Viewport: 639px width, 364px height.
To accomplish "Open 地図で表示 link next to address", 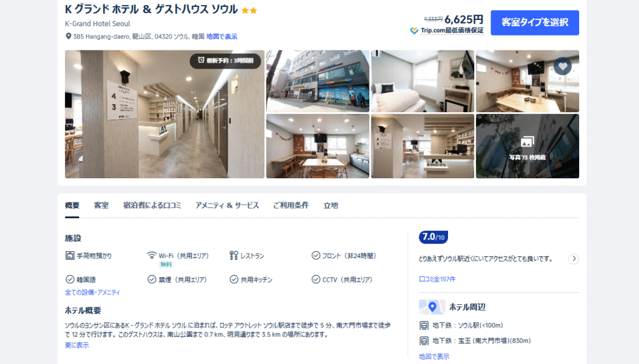I will 222,36.
